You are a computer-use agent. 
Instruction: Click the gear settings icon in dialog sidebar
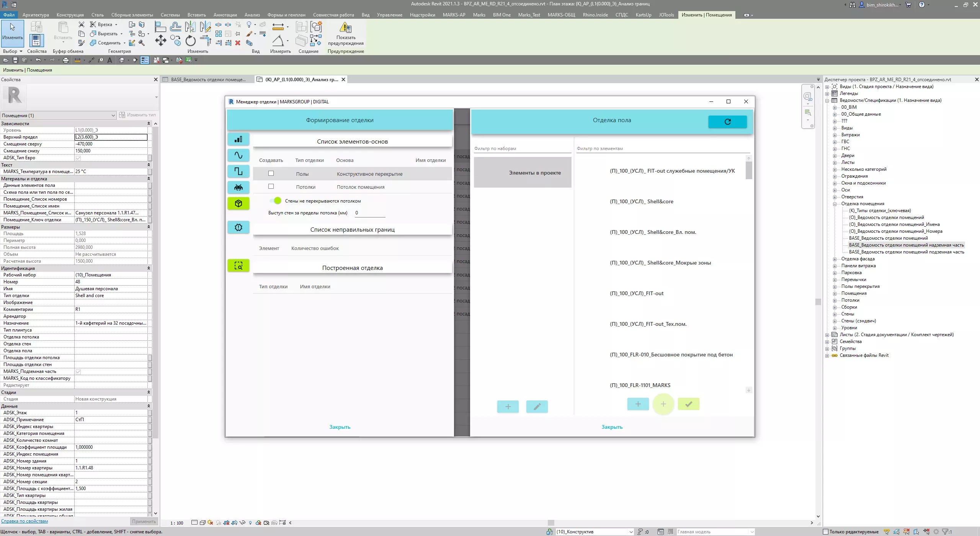tap(238, 227)
